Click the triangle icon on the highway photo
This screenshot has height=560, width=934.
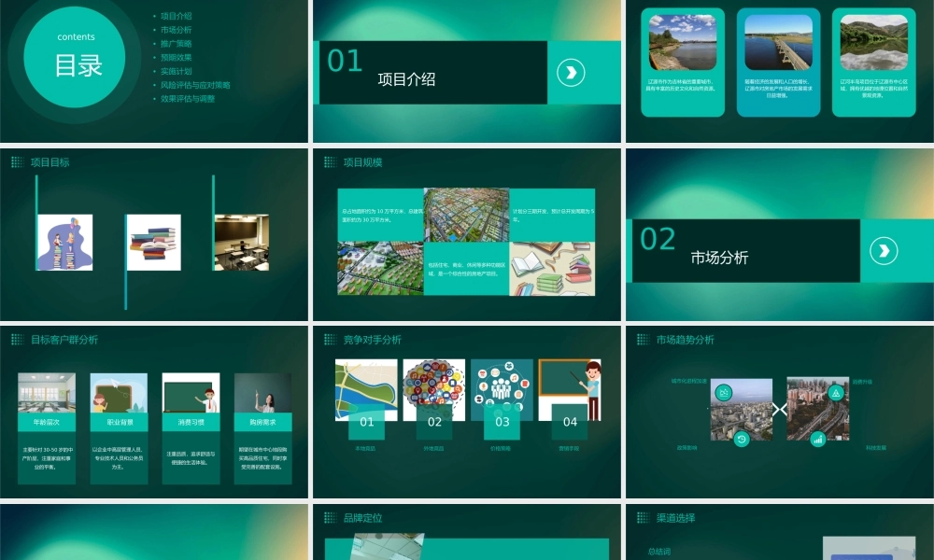click(x=836, y=393)
